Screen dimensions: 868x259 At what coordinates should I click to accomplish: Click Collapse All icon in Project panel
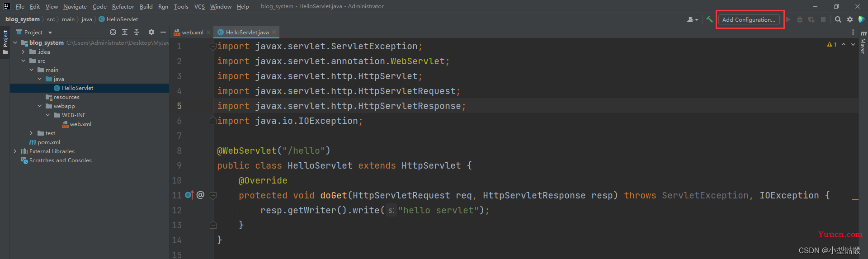click(x=137, y=32)
